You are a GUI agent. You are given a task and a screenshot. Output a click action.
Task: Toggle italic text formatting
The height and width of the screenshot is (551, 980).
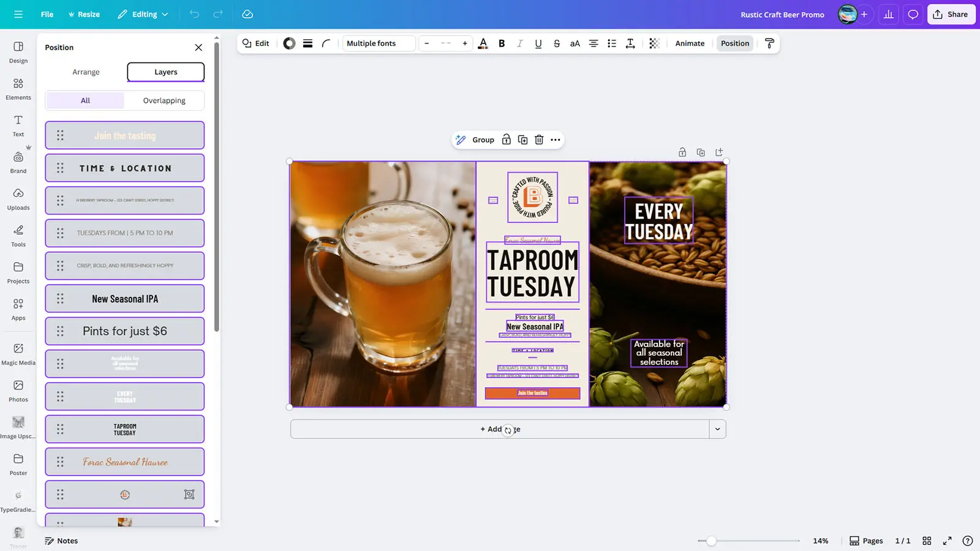(x=520, y=43)
